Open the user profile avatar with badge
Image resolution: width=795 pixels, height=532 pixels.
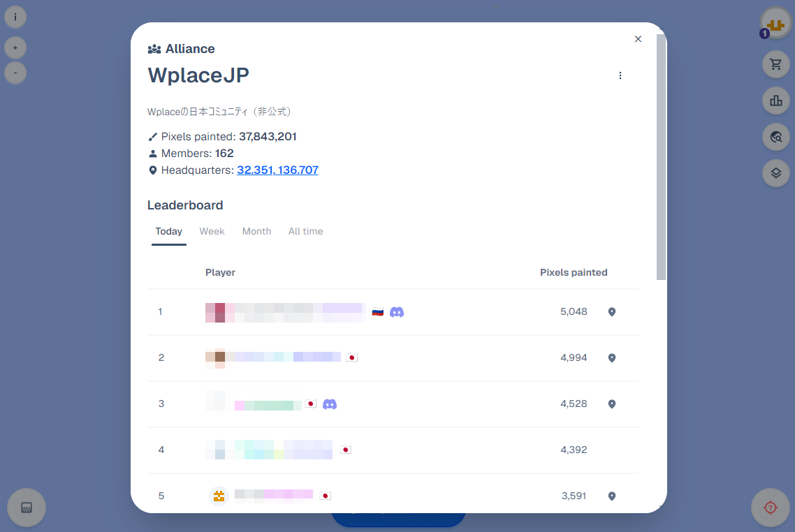[x=775, y=24]
